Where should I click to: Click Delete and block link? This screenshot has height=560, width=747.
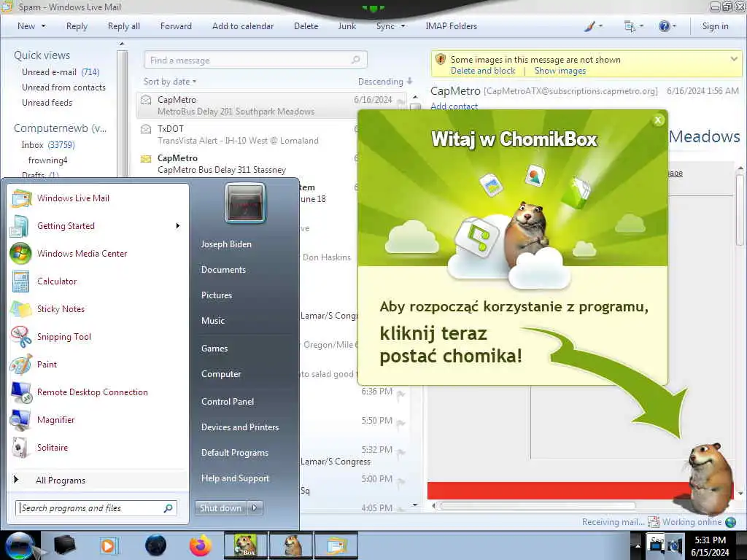(x=483, y=71)
